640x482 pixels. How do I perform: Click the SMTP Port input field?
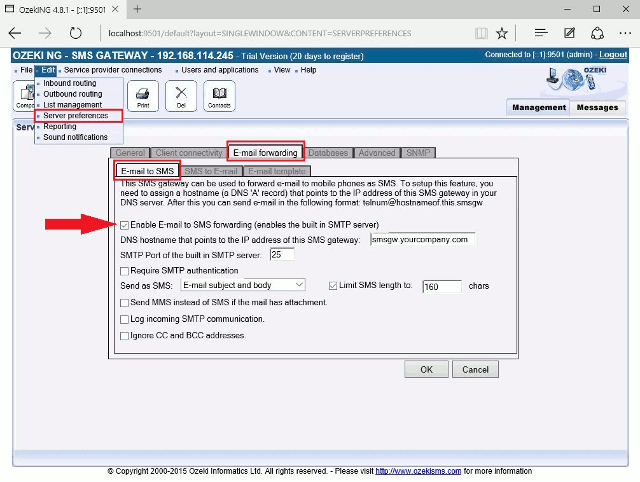[282, 254]
